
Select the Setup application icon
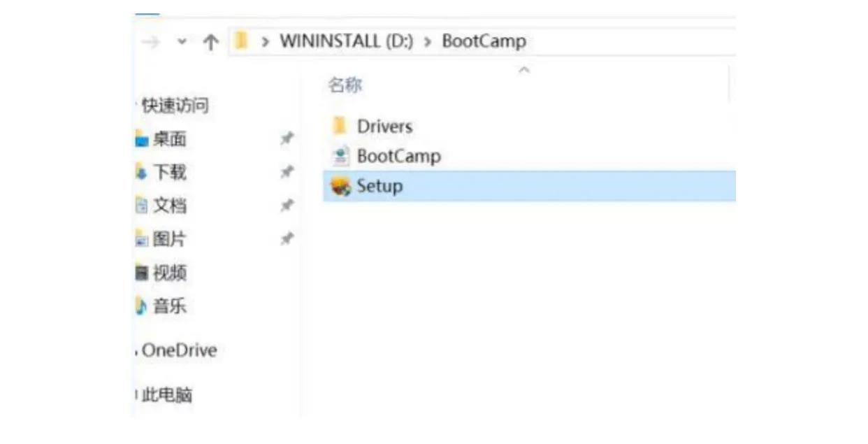tap(340, 187)
